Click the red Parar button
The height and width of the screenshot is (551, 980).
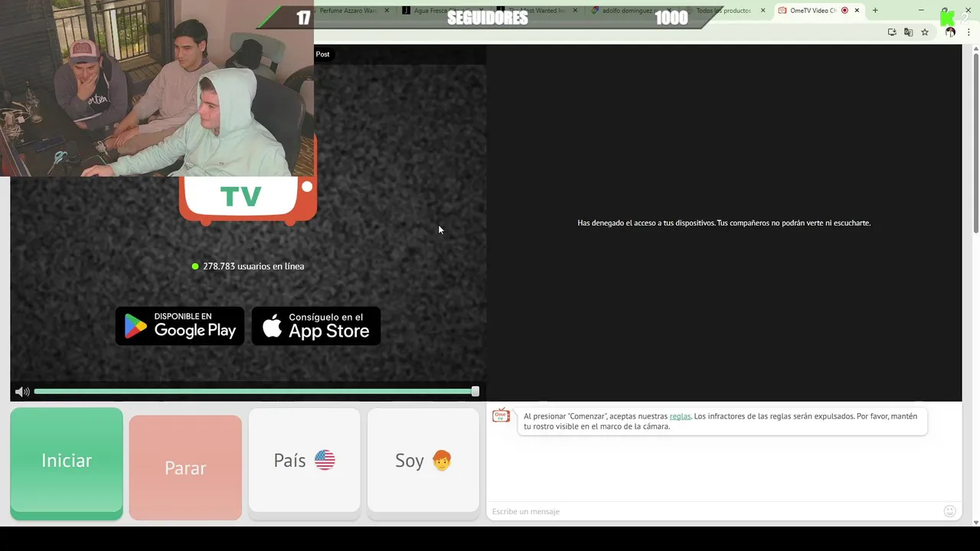pos(185,468)
